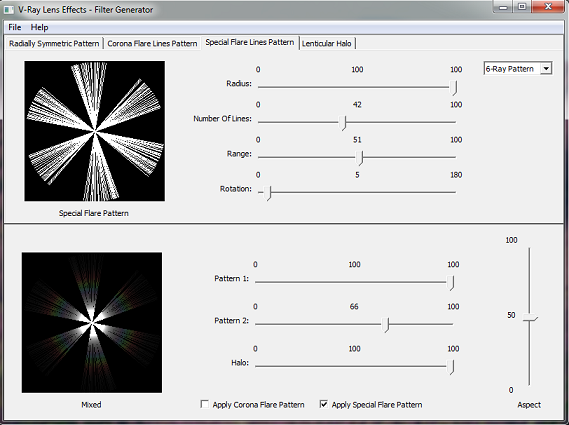Click the Pattern 1 slider handle
This screenshot has height=425, width=569.
tap(450, 283)
